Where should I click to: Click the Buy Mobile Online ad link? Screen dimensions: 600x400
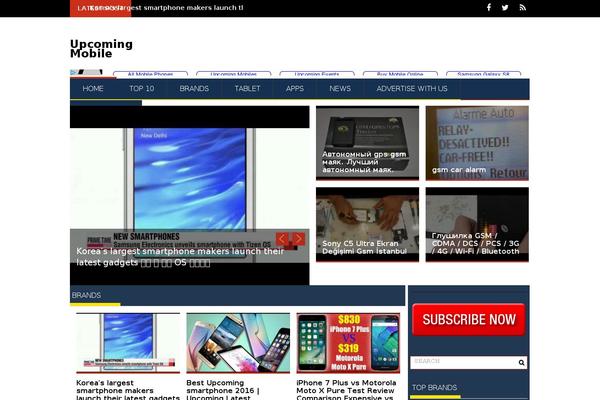click(400, 73)
